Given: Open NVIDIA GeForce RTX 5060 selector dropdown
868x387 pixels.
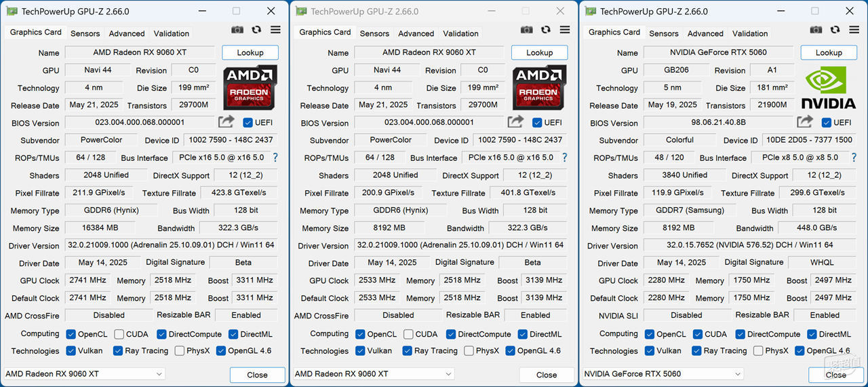Looking at the screenshot, I should (663, 374).
